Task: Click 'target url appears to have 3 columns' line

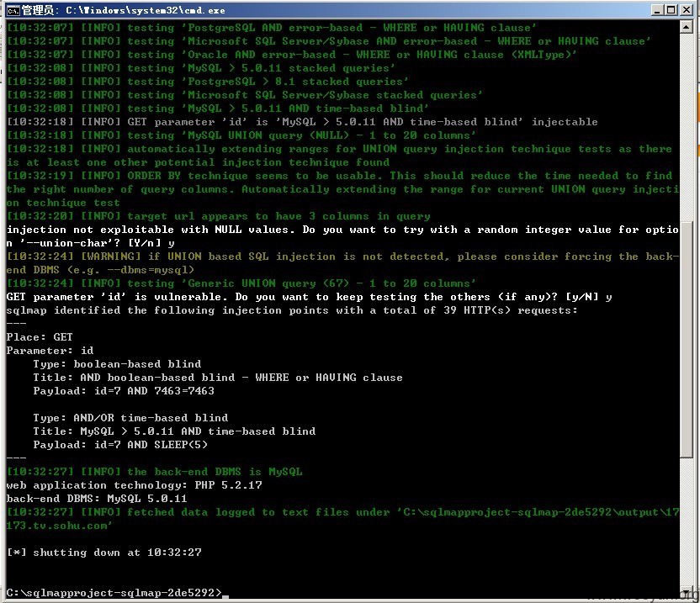Action: point(218,216)
